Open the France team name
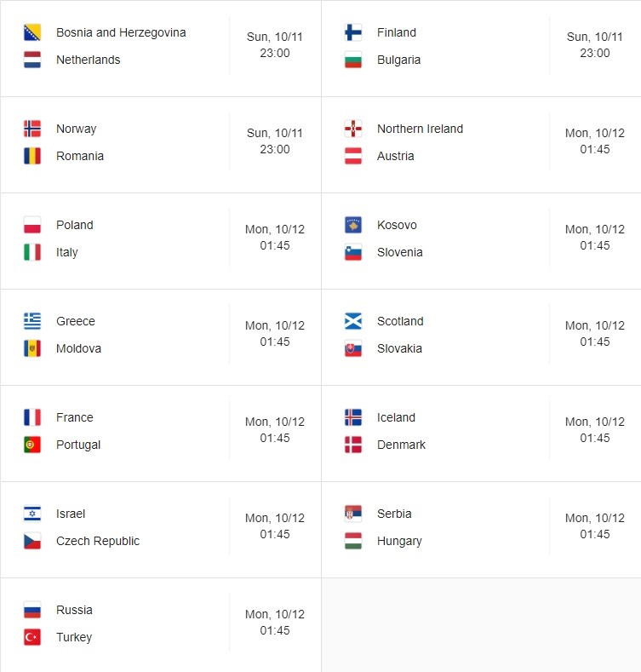 coord(75,417)
